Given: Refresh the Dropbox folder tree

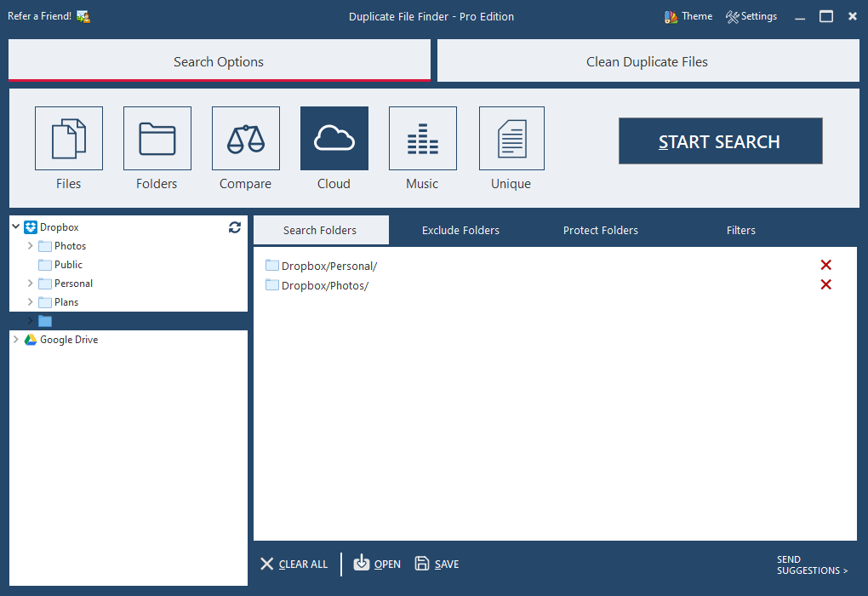Looking at the screenshot, I should coord(235,227).
